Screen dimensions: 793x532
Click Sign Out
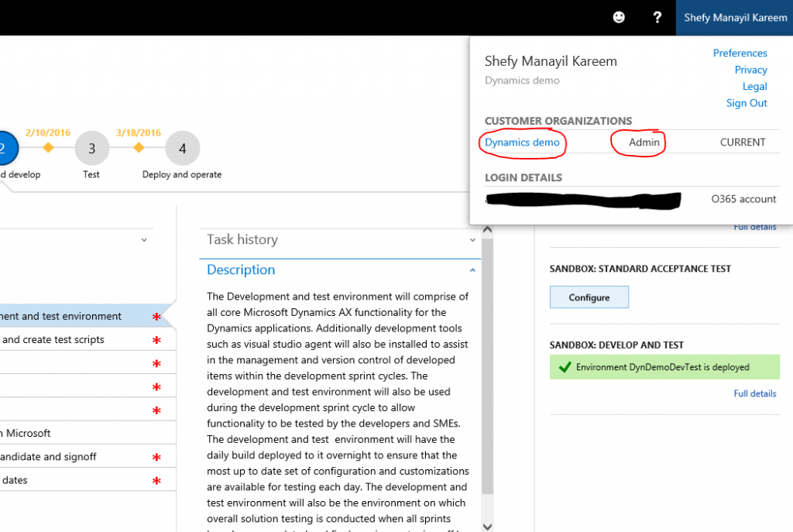(747, 103)
